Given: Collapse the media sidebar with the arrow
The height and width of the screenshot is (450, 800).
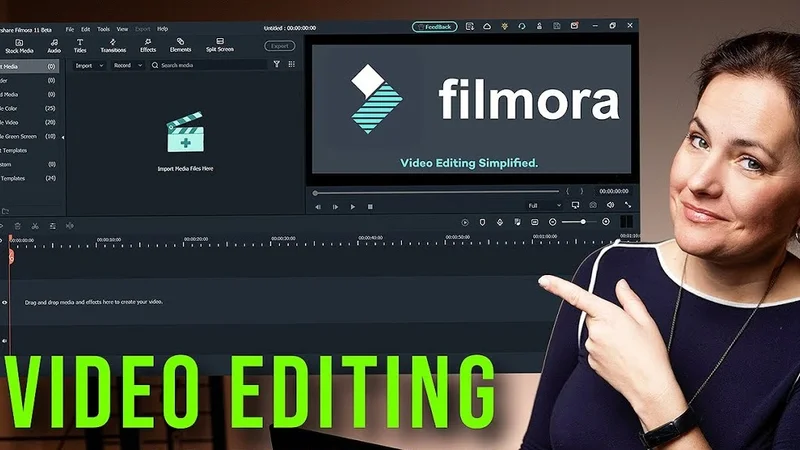Looking at the screenshot, I should (63, 137).
